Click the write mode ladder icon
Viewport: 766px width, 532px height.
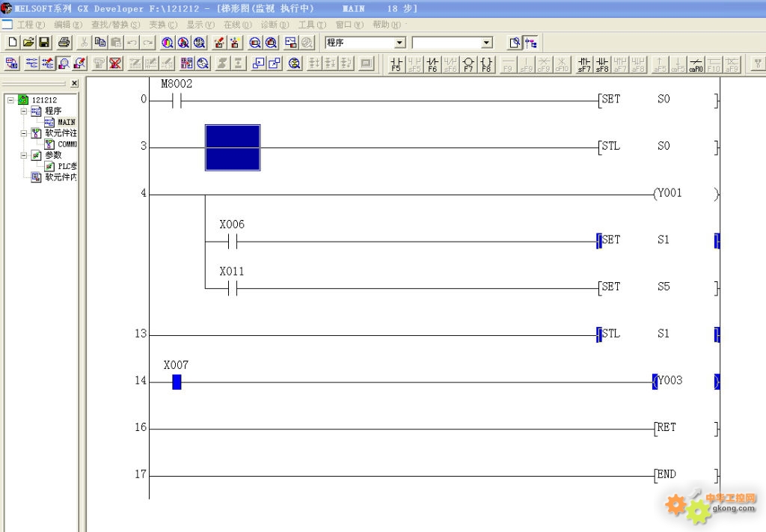pyautogui.click(x=48, y=64)
